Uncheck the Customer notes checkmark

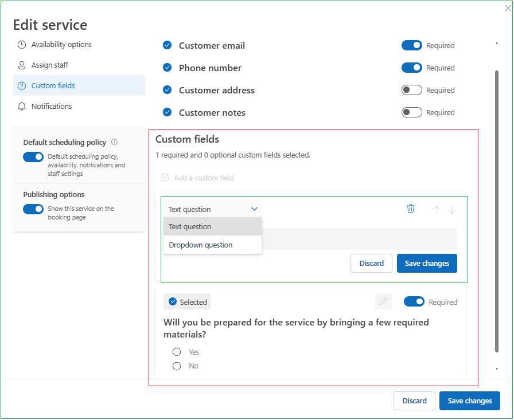tap(167, 112)
